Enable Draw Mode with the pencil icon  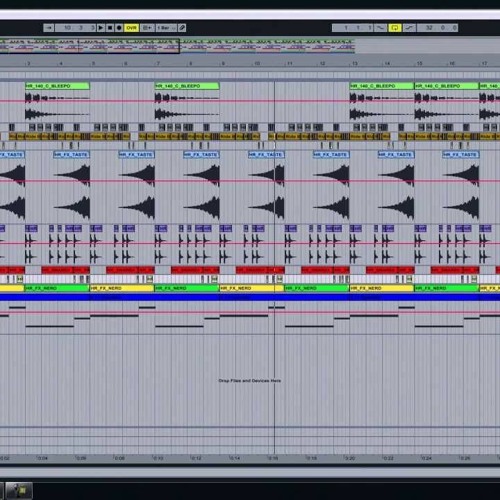pyautogui.click(x=182, y=28)
